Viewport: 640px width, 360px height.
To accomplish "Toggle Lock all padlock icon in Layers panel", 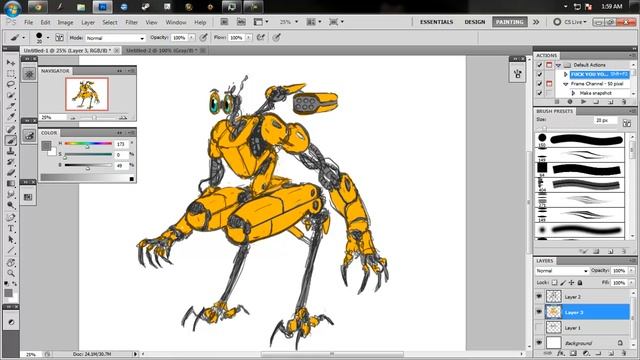I will (580, 282).
